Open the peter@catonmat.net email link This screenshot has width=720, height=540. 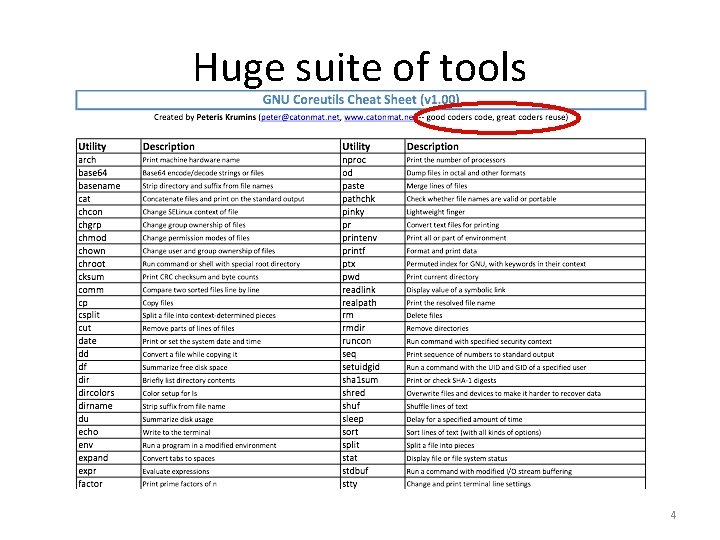pyautogui.click(x=300, y=117)
